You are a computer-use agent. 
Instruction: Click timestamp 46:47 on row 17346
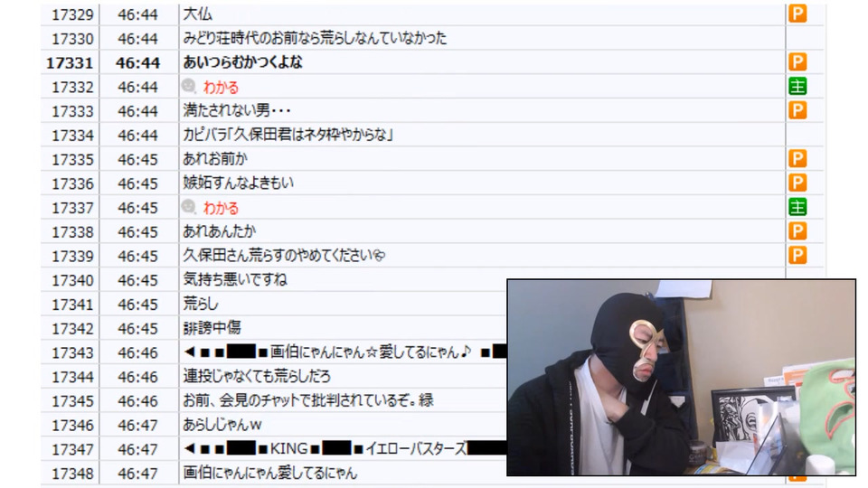(x=137, y=425)
